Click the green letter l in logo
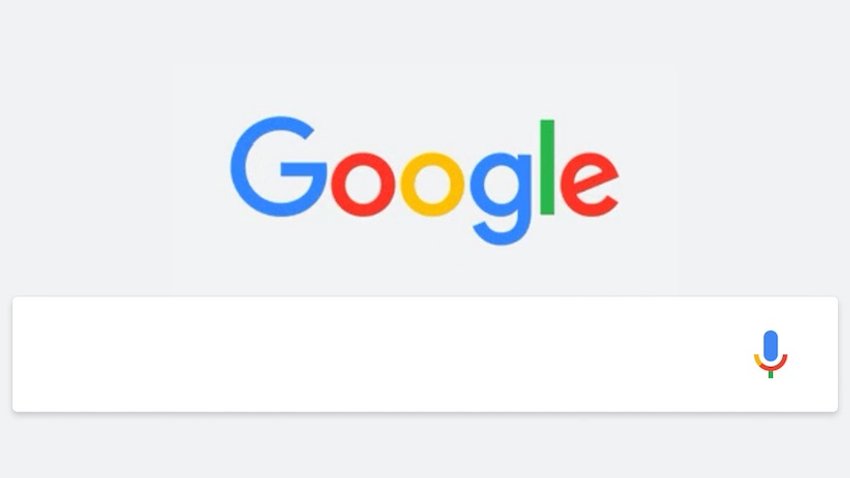 [x=547, y=167]
